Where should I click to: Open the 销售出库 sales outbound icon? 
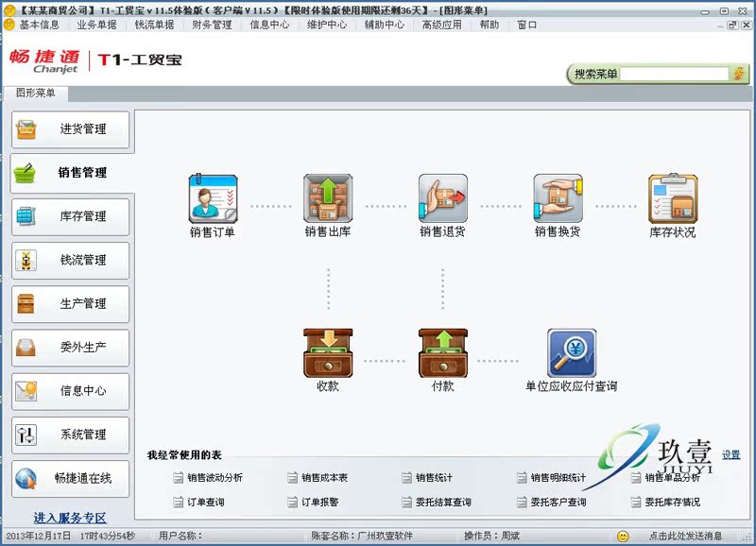tap(328, 199)
